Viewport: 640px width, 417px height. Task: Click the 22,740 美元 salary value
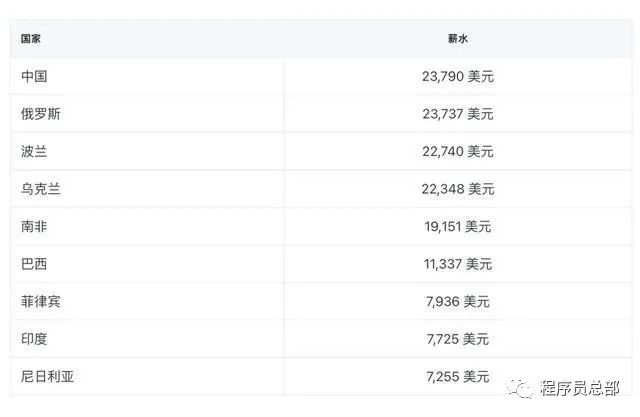(458, 151)
